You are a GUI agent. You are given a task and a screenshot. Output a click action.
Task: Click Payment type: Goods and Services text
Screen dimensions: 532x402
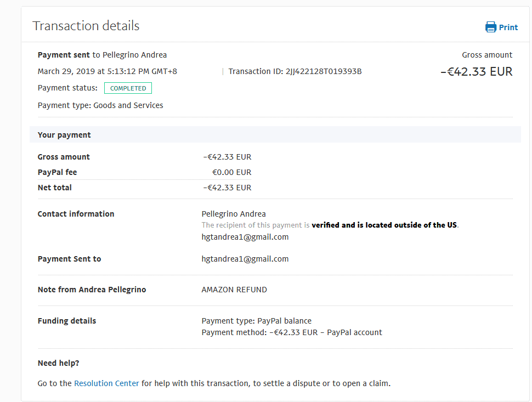pyautogui.click(x=100, y=105)
